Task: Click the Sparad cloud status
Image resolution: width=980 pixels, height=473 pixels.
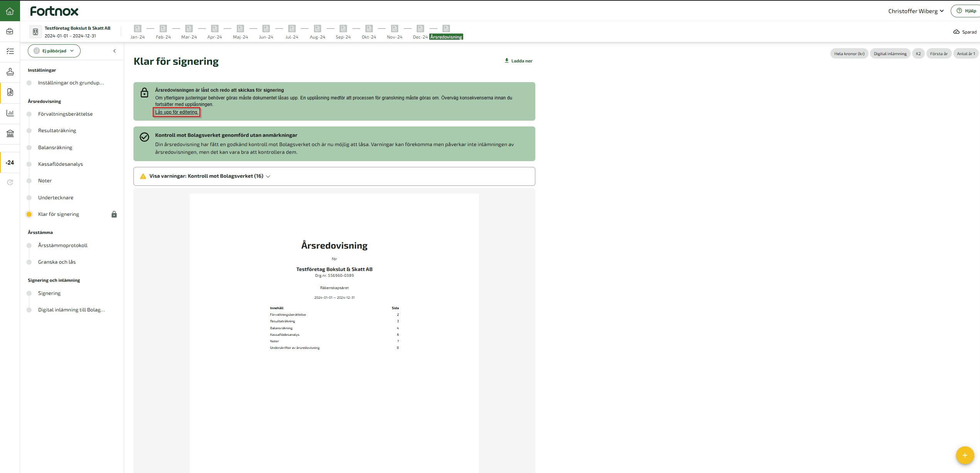Action: pos(965,32)
